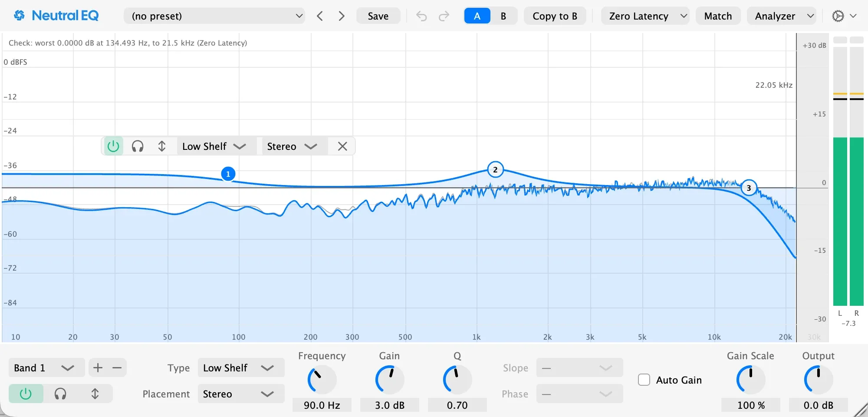The width and height of the screenshot is (868, 417).
Task: Go to next preset arrow
Action: click(x=342, y=16)
